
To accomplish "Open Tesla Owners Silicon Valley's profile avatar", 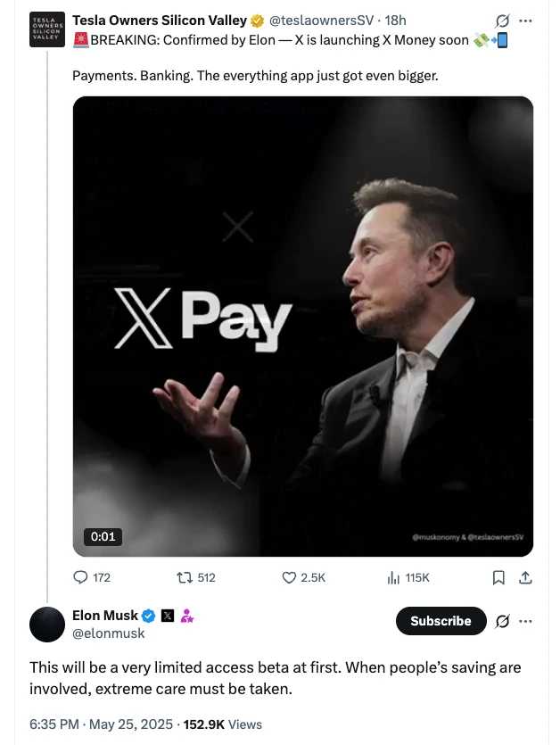I will click(46, 29).
